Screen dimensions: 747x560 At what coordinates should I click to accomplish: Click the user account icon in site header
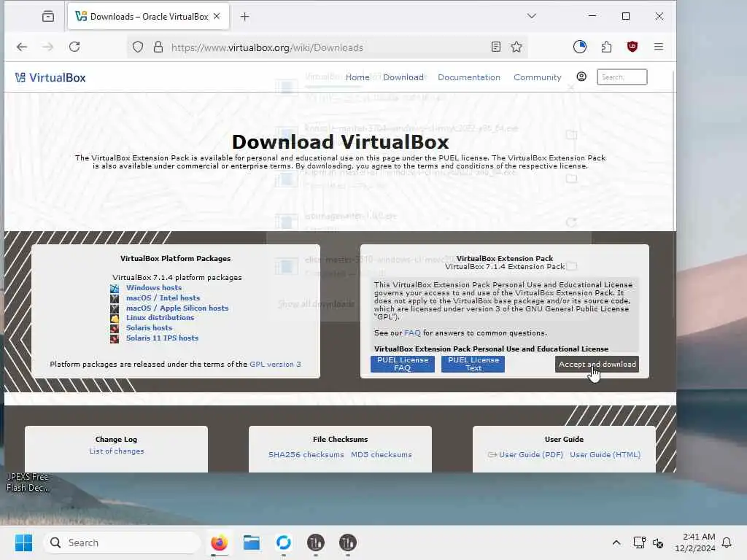[581, 77]
